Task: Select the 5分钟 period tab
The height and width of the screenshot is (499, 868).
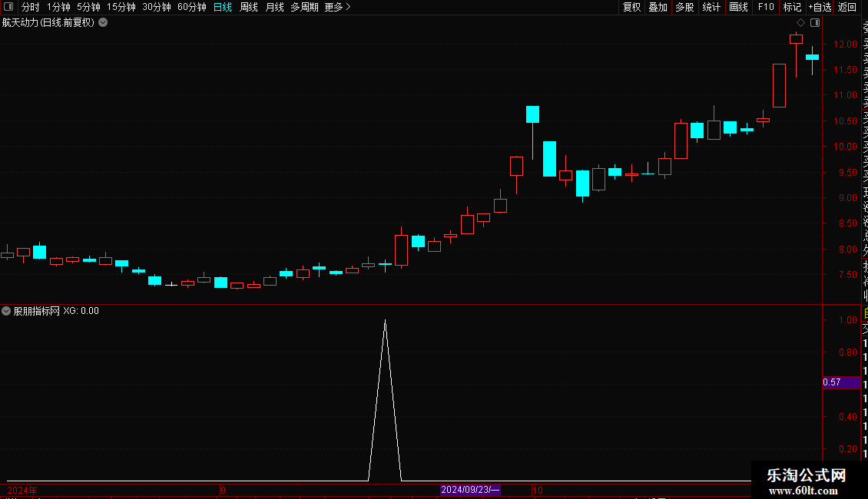Action: 88,7
